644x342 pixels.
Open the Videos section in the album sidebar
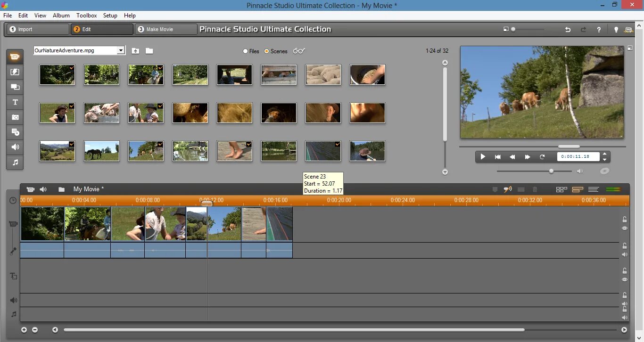coord(15,57)
